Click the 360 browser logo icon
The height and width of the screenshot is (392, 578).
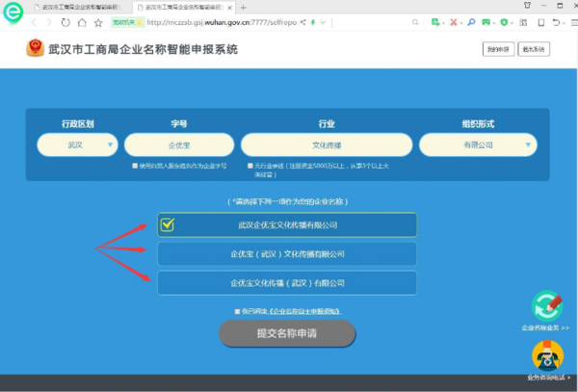13,13
